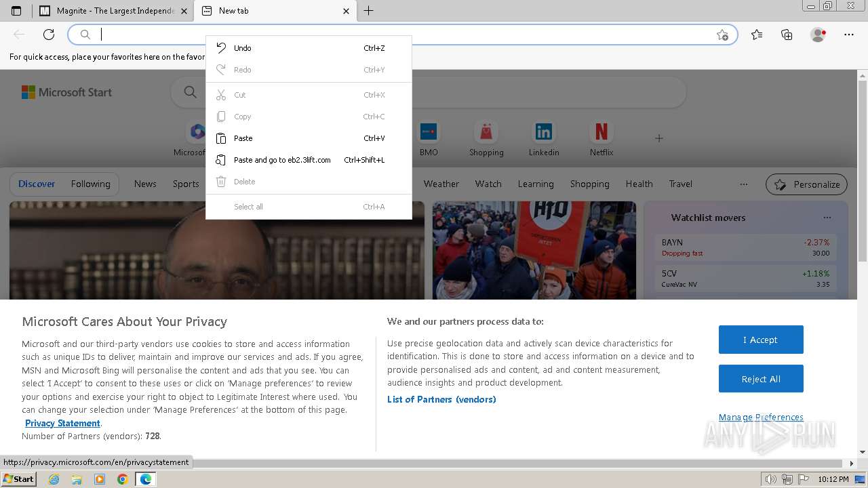Open Settings and more ellipsis menu
This screenshot has height=488, width=868.
click(x=849, y=35)
